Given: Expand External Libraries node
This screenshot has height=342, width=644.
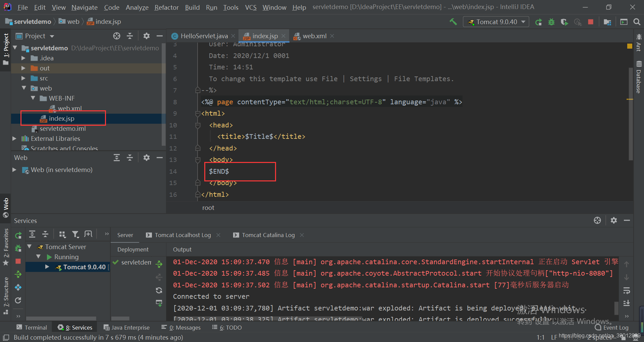Looking at the screenshot, I should 14,138.
